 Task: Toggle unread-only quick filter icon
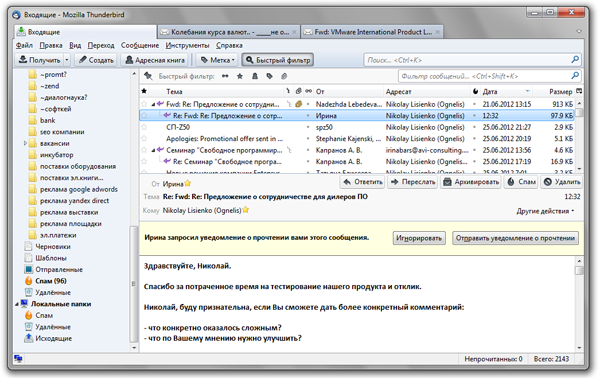pyautogui.click(x=225, y=76)
